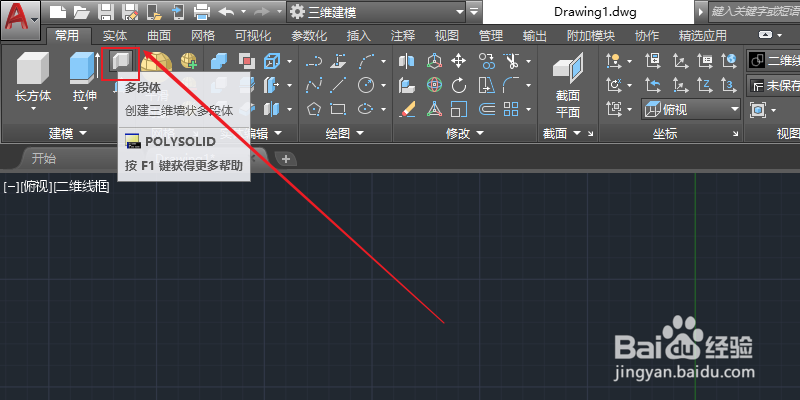Viewport: 800px width, 400px height.
Task: Open the 坐标 panel dialog launcher
Action: click(735, 134)
